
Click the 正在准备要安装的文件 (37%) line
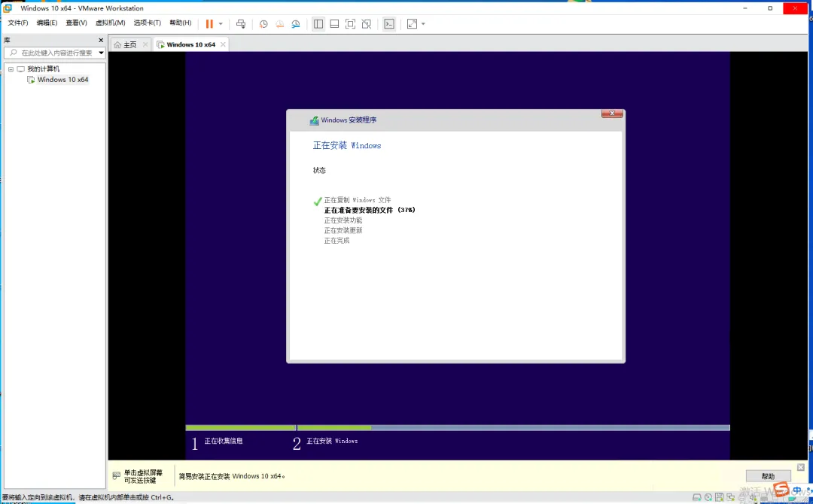[370, 211]
